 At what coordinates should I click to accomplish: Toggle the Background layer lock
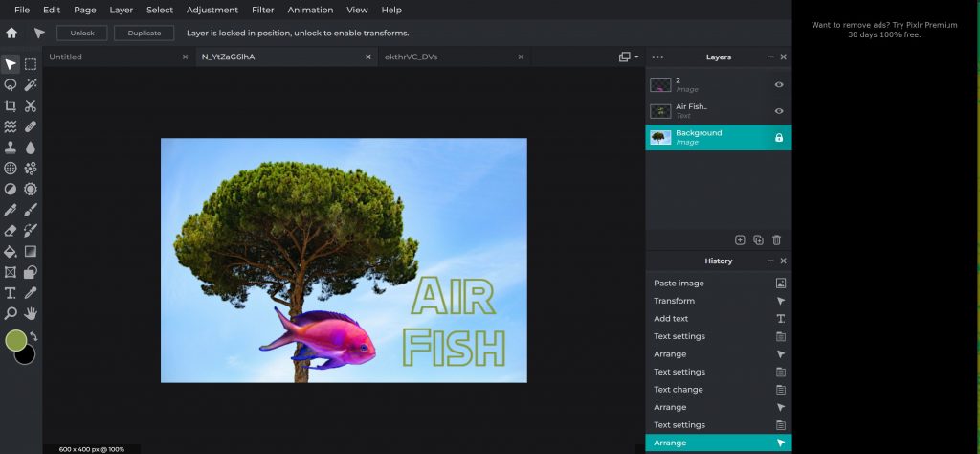(779, 138)
